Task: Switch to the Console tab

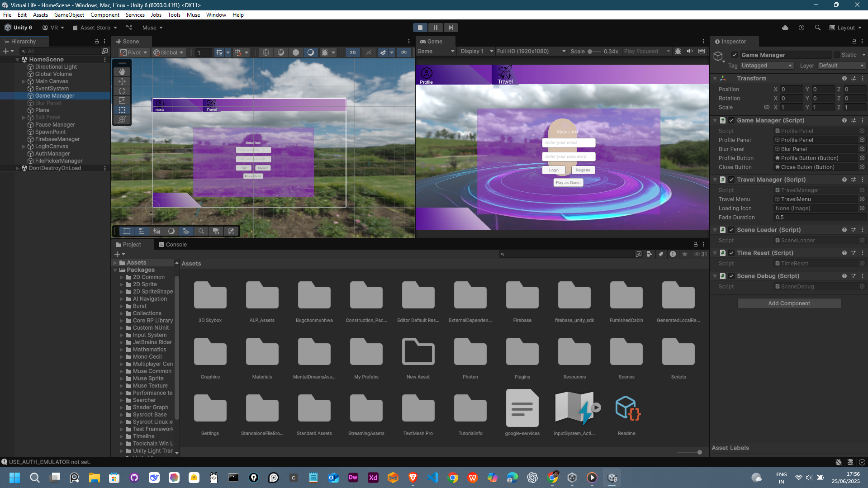Action: coord(172,245)
